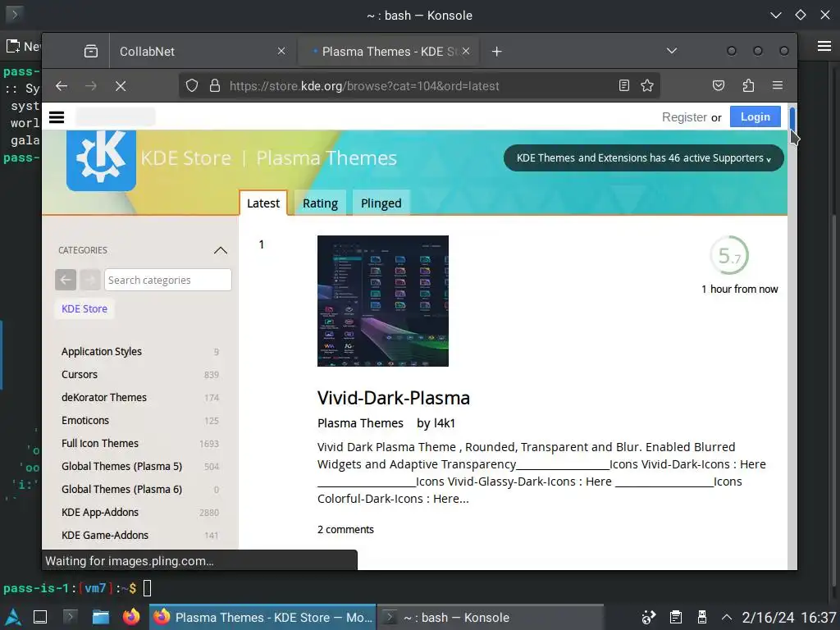This screenshot has height=630, width=840.
Task: Select the Plinged sort tab
Action: click(x=381, y=203)
